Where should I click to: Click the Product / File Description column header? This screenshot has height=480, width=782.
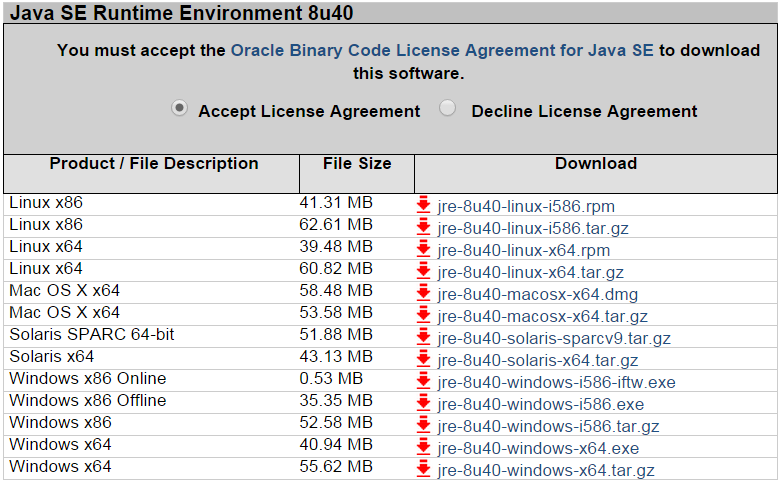(154, 164)
